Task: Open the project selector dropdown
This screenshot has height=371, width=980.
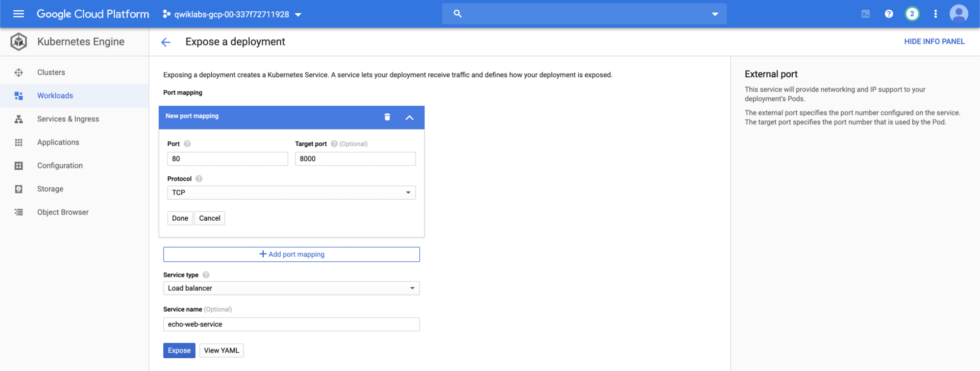Action: pos(232,14)
